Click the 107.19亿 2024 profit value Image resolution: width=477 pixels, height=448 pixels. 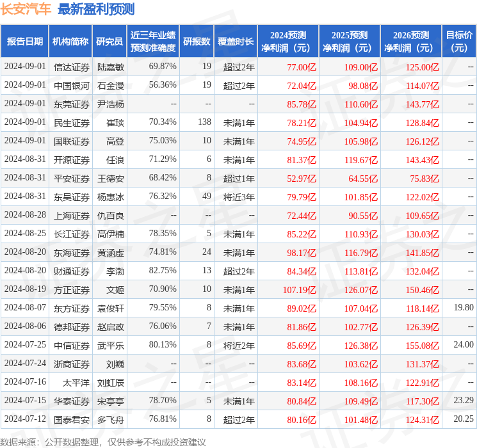coord(300,289)
